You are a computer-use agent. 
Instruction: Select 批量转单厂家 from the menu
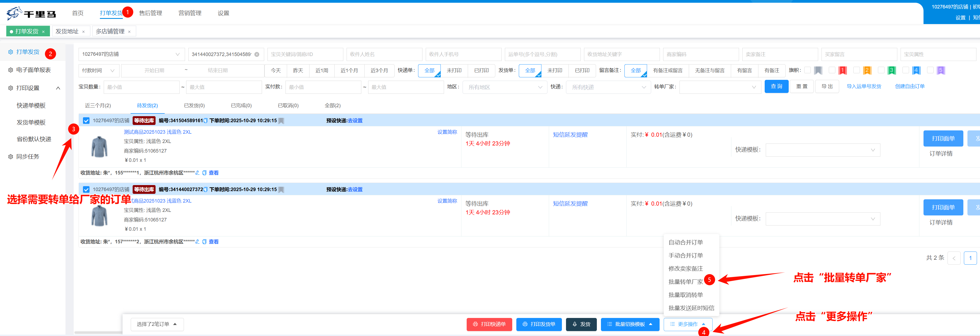click(685, 282)
